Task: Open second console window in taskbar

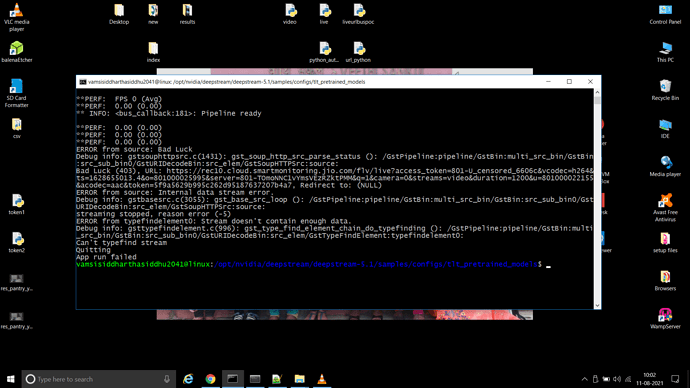Action: click(255, 379)
